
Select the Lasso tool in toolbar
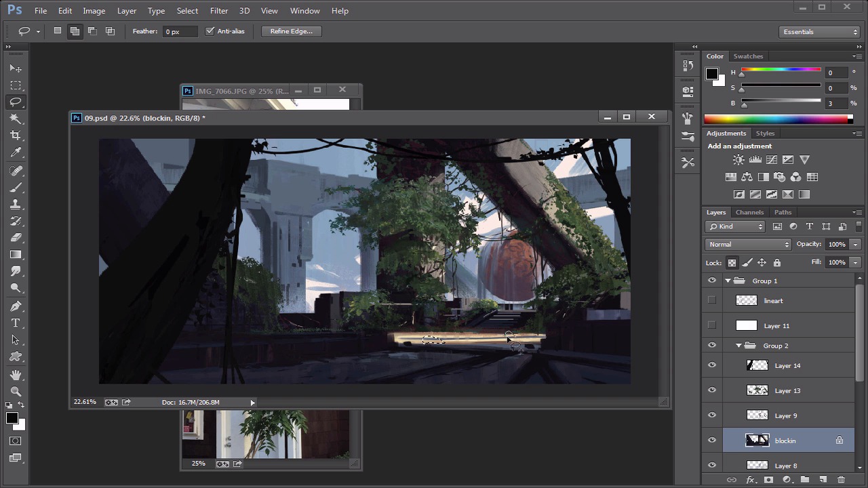click(16, 102)
